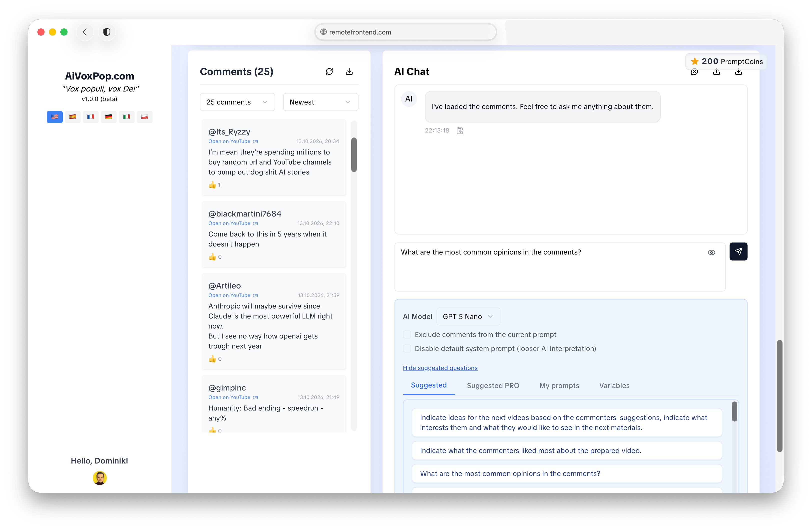The image size is (812, 530).
Task: Pick the most common opinions suggestion
Action: coord(566,473)
